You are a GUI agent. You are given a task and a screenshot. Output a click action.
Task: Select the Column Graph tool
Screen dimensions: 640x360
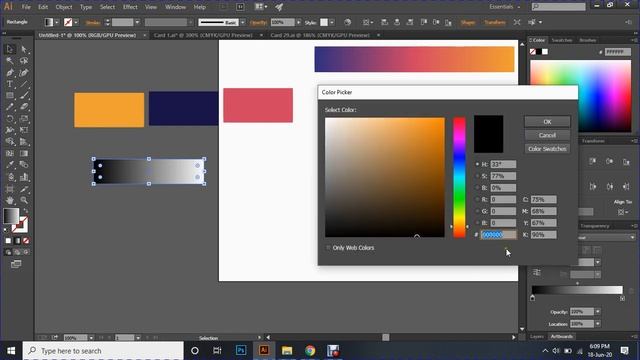tap(24, 177)
